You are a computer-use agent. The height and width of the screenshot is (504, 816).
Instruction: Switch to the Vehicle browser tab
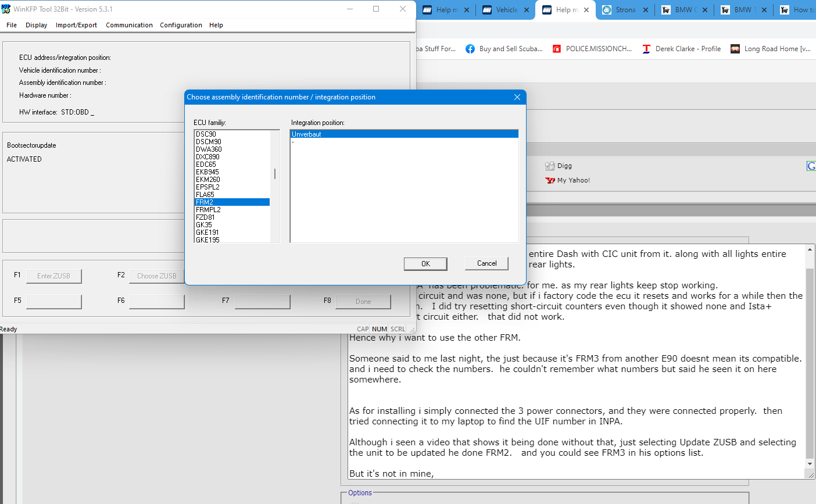507,10
